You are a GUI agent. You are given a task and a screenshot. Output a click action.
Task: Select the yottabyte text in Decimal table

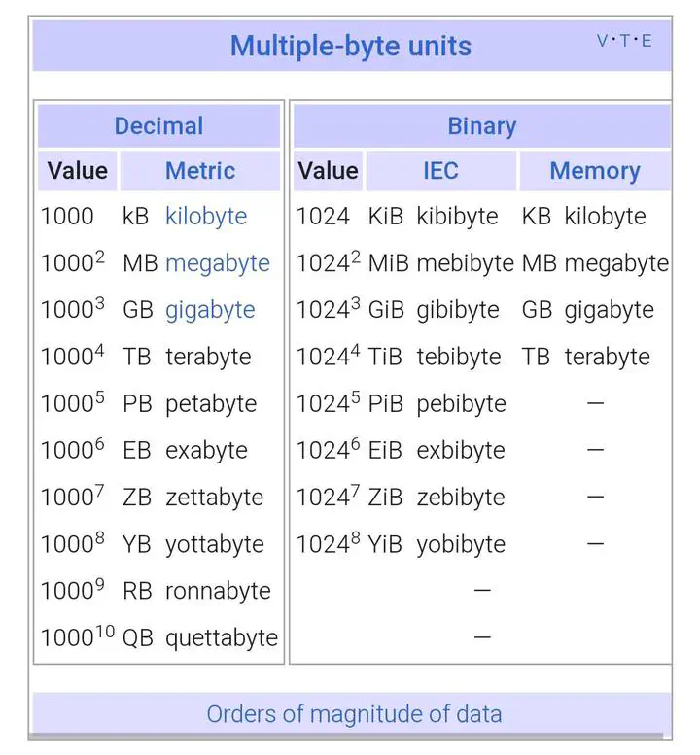(x=214, y=543)
